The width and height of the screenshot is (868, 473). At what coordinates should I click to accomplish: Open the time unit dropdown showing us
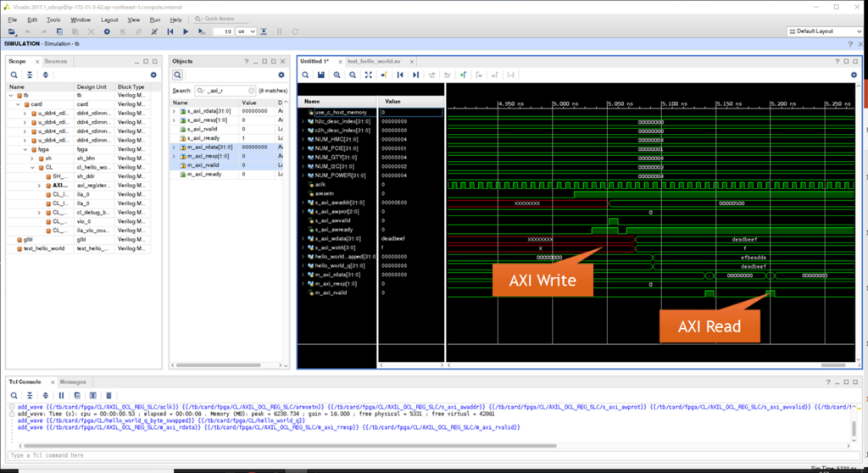tap(247, 31)
